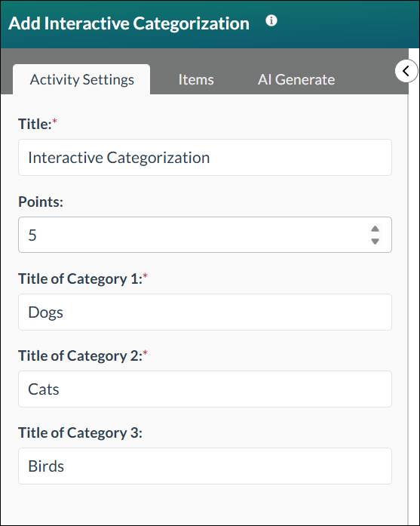Click the 'Points:' label
This screenshot has width=420, height=526.
[41, 201]
